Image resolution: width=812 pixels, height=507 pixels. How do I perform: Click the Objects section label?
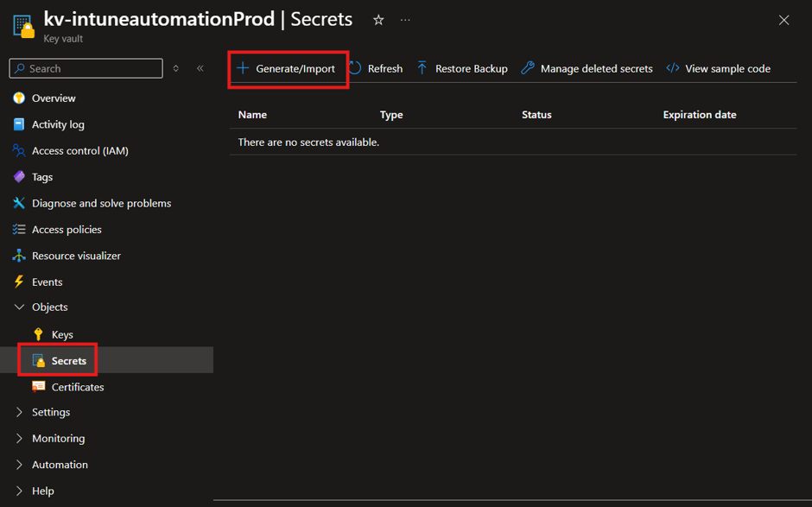click(x=50, y=307)
